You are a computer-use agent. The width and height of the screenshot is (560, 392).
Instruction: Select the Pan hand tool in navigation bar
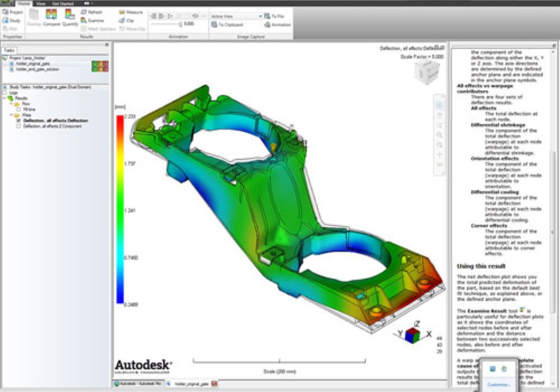440,115
